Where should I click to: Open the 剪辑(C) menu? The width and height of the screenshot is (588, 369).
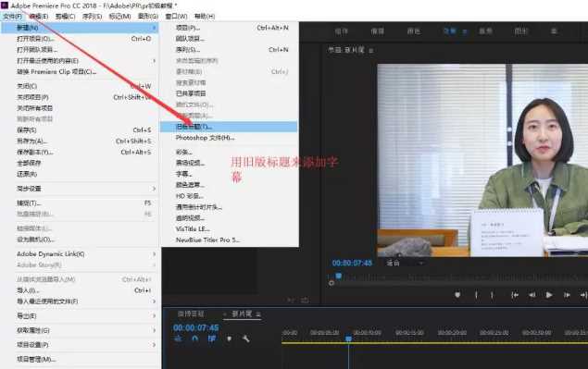click(65, 17)
